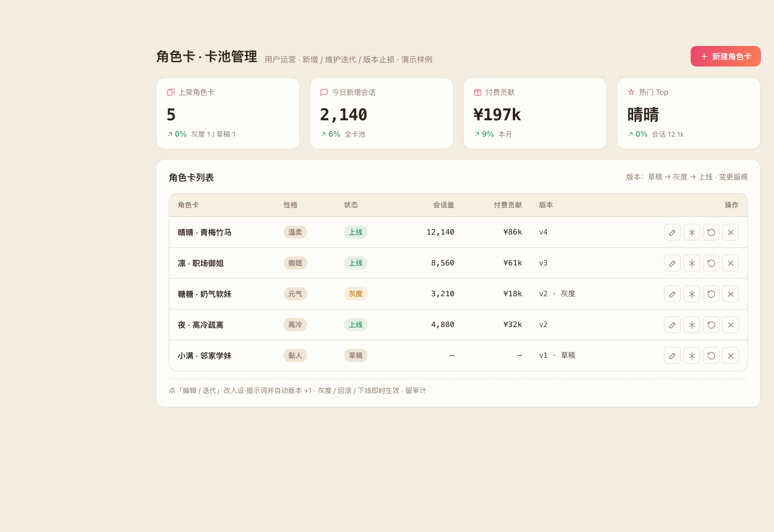
Task: Click the 上线 status badge for 晴晴
Action: [356, 232]
